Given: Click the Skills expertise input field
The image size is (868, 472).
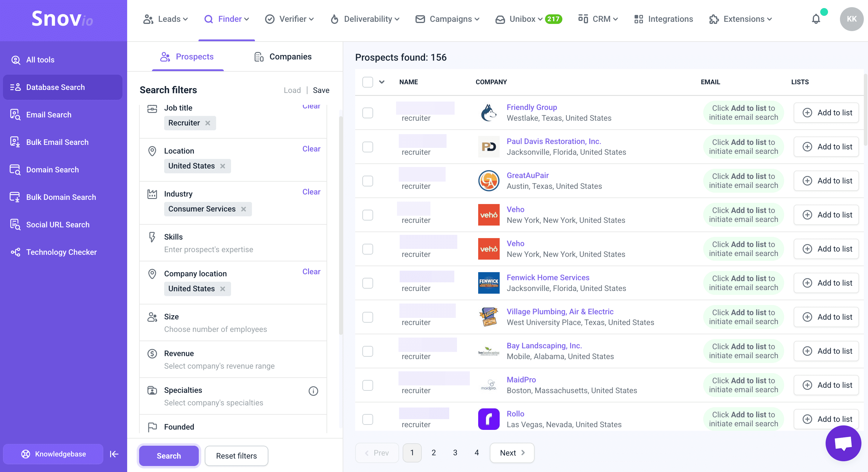Looking at the screenshot, I should pyautogui.click(x=209, y=249).
